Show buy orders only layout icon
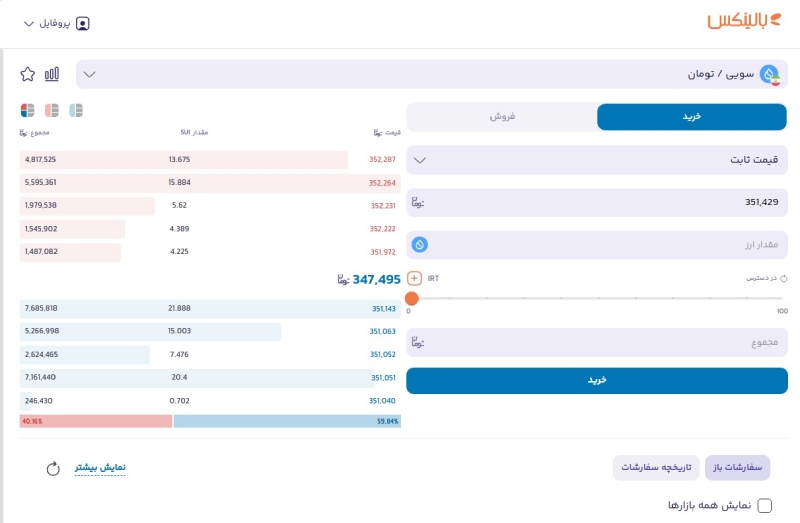This screenshot has height=523, width=800. point(76,110)
